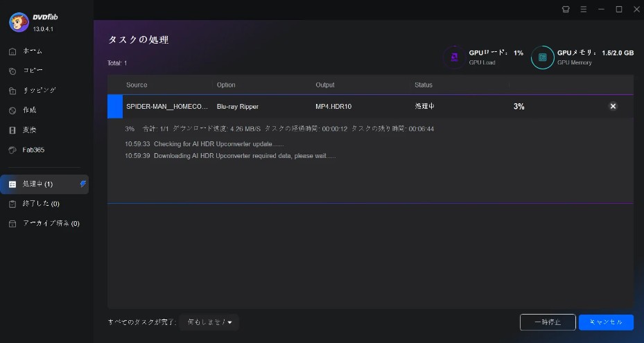Click the blue selection marker on task row
Image resolution: width=644 pixels, height=343 pixels.
pyautogui.click(x=115, y=107)
